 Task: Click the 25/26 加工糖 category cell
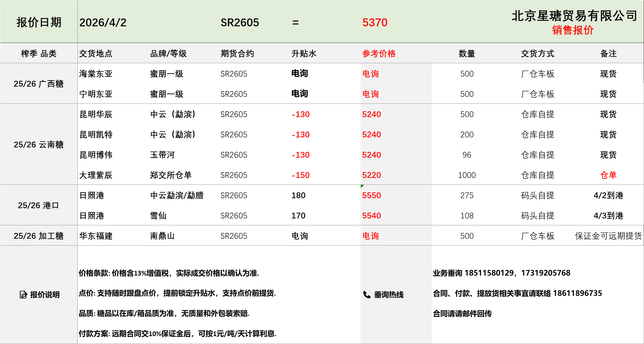(x=39, y=236)
